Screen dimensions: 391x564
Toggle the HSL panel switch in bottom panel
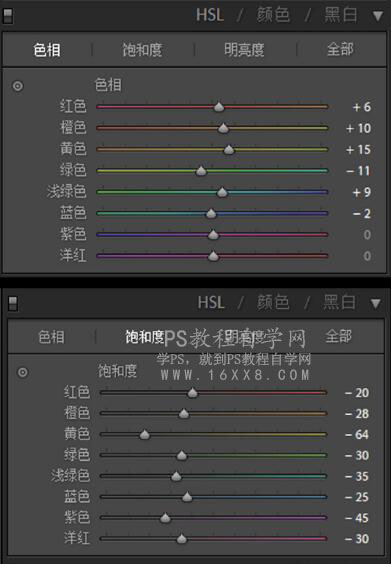tap(13, 303)
